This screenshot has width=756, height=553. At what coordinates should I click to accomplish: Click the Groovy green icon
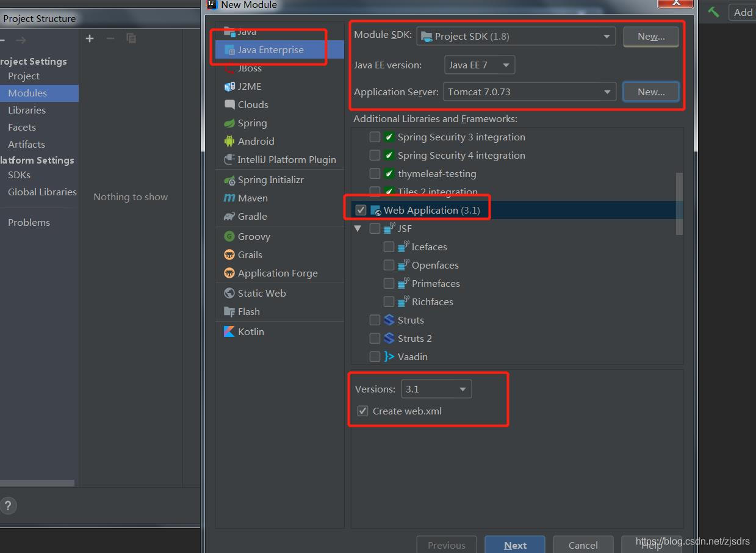coord(229,237)
